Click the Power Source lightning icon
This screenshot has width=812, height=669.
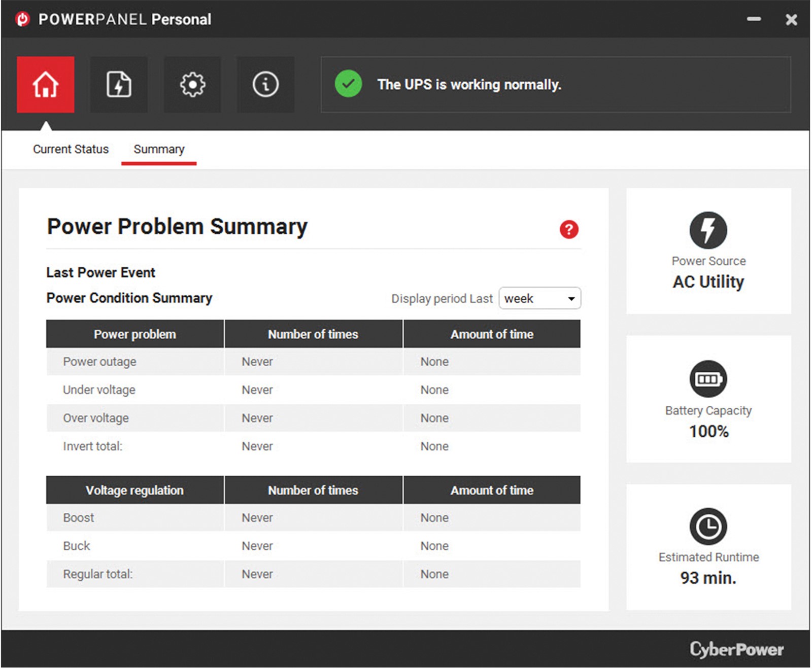pos(708,230)
